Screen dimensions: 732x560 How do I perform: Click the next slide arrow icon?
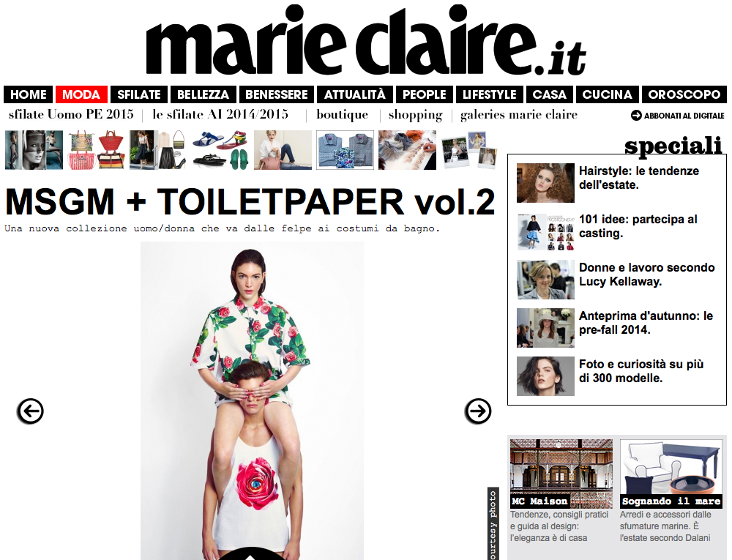click(x=478, y=411)
